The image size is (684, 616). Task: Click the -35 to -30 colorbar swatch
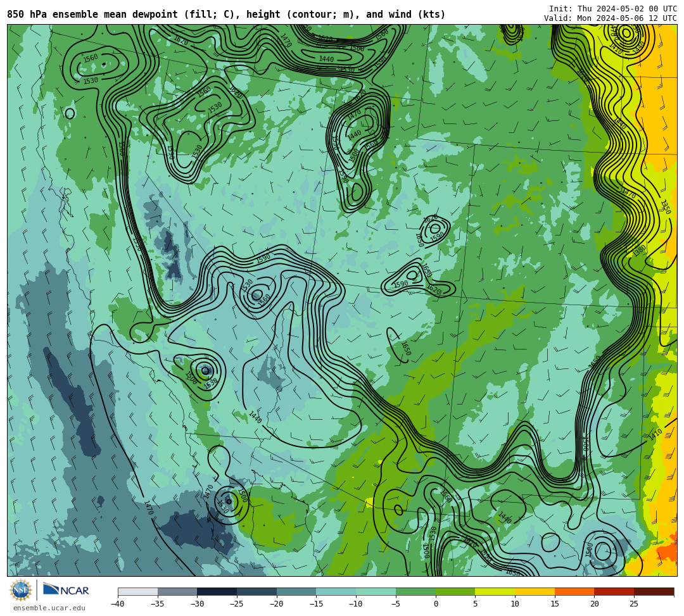pyautogui.click(x=177, y=591)
